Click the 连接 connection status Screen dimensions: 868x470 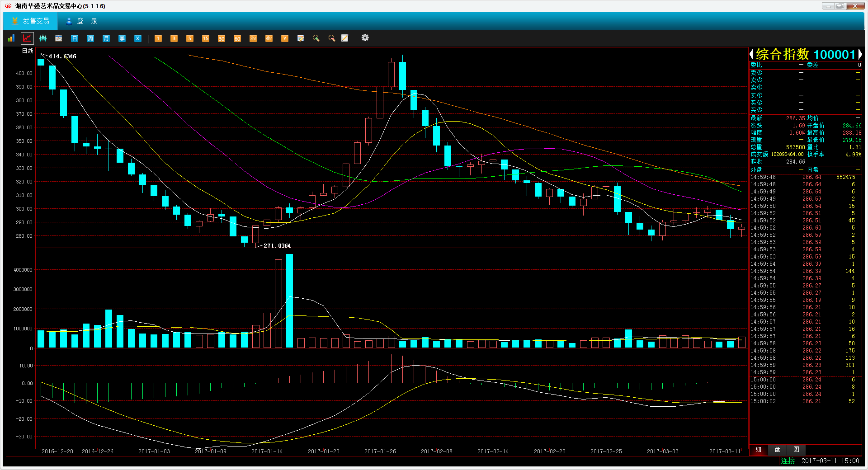point(788,461)
